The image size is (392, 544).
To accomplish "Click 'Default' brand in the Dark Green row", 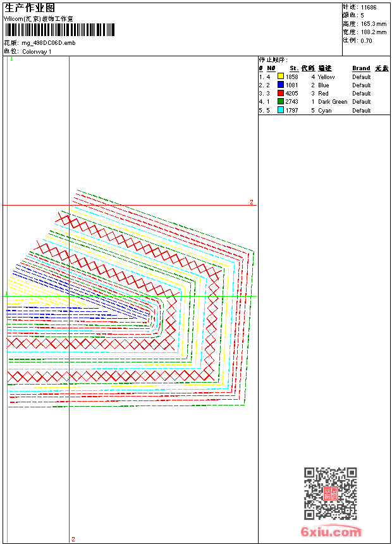I will pos(362,102).
